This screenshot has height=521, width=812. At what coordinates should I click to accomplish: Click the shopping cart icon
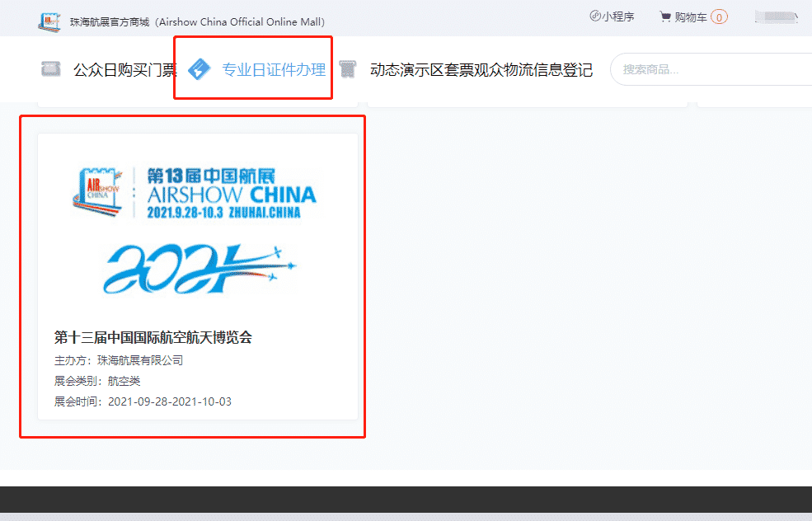665,16
